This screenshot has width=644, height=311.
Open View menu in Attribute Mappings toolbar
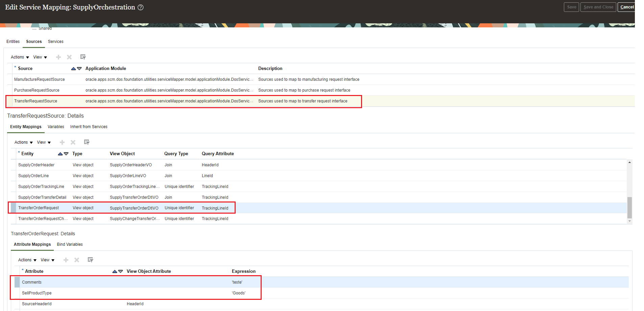pyautogui.click(x=48, y=260)
